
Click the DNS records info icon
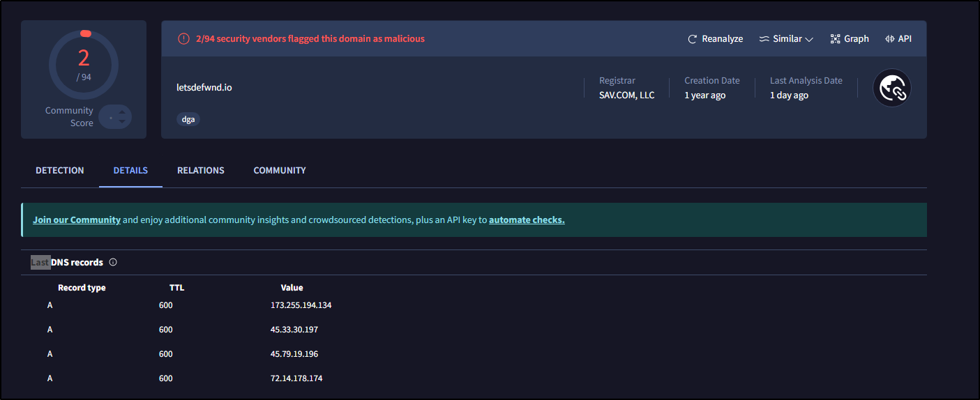(113, 263)
